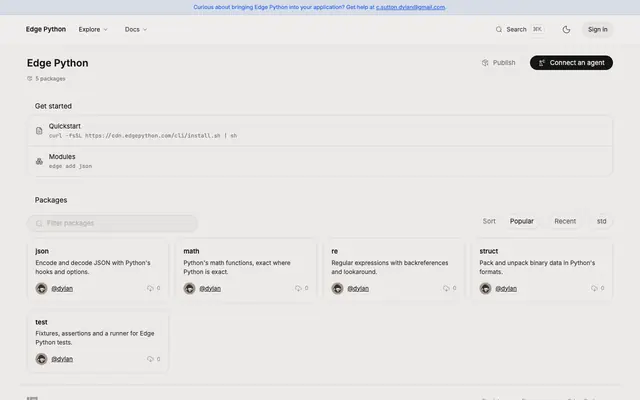Click the Packages section heading
The height and width of the screenshot is (400, 640).
(51, 200)
